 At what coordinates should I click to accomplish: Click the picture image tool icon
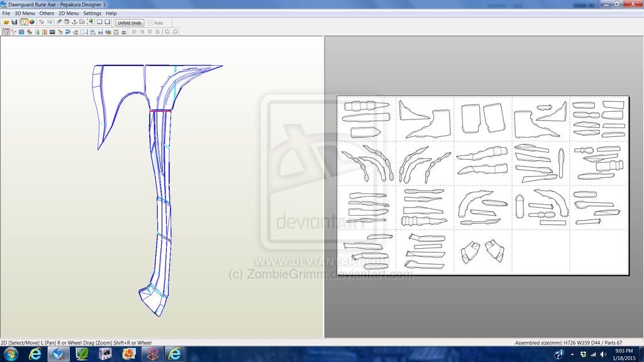[x=52, y=31]
